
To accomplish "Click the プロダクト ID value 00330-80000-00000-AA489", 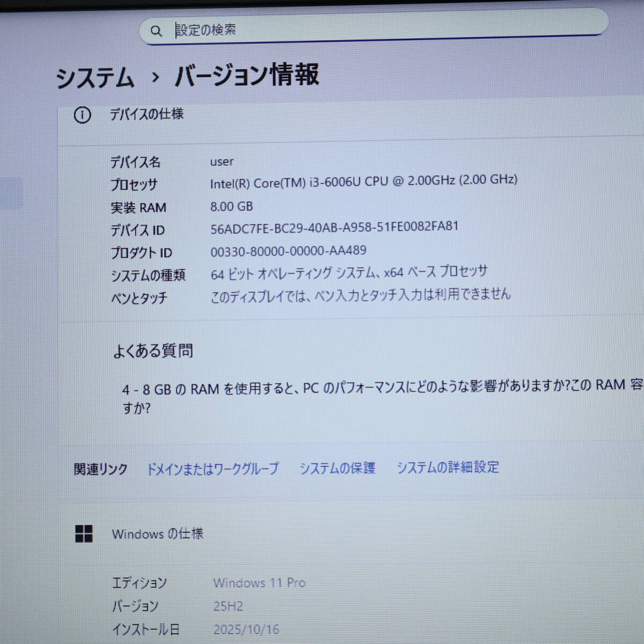I will click(288, 251).
